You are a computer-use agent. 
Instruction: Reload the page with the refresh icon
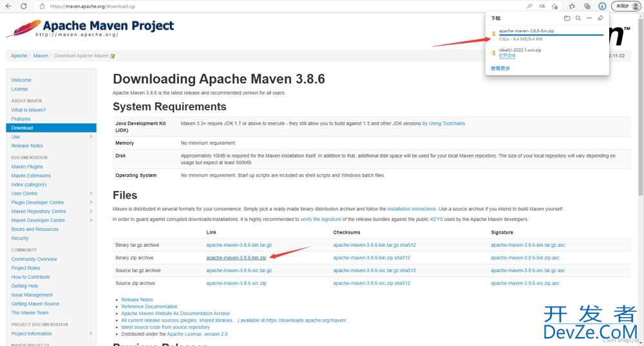click(x=24, y=6)
